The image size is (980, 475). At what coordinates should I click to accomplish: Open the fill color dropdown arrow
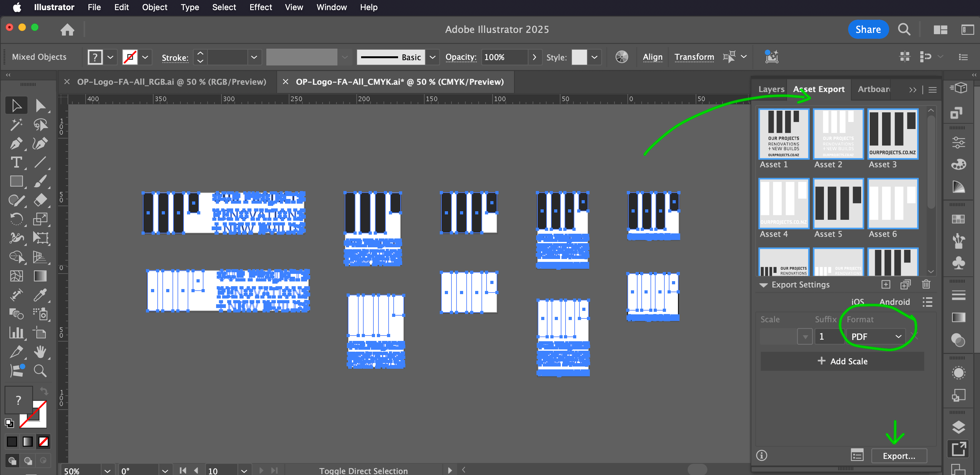click(x=110, y=57)
